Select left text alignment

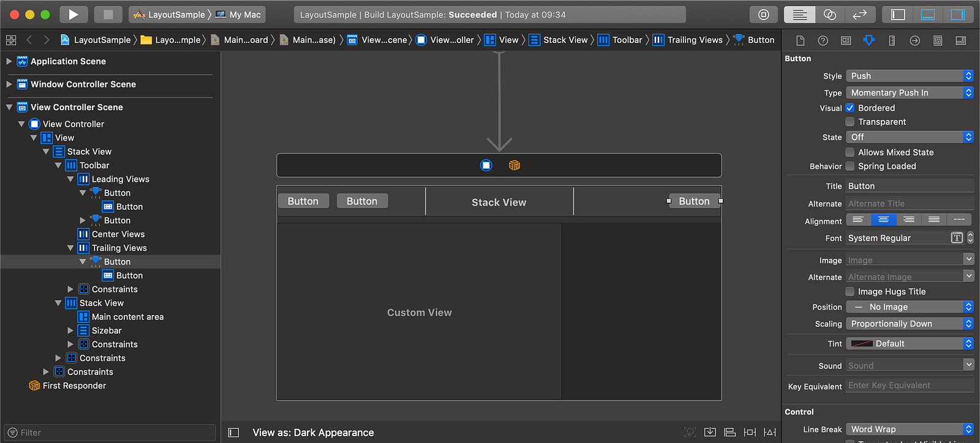pyautogui.click(x=858, y=220)
